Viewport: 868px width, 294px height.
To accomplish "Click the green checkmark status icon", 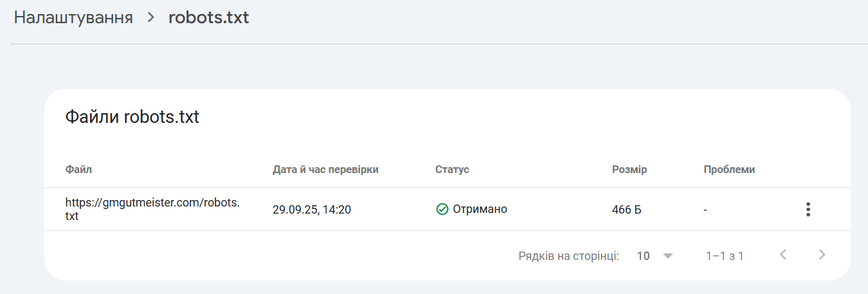I will 442,209.
